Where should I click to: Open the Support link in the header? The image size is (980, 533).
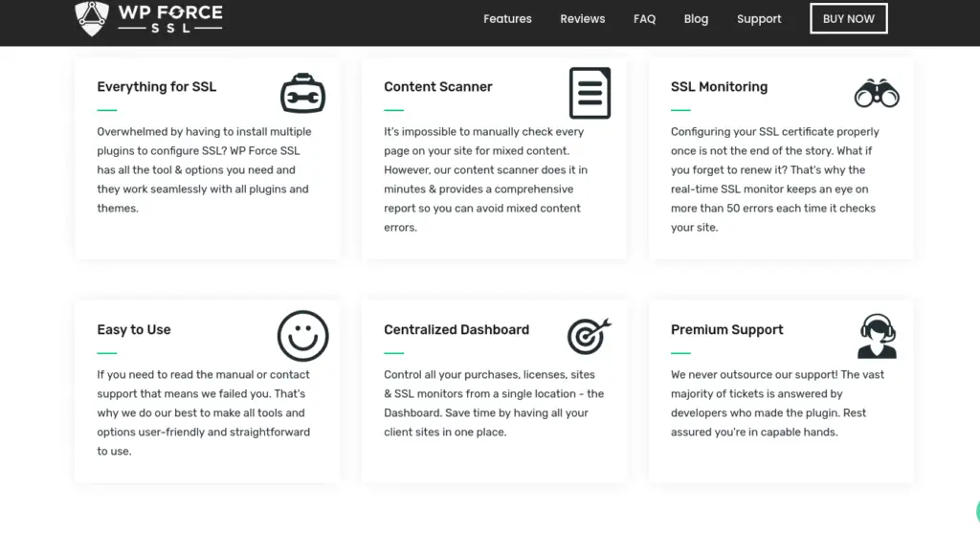click(x=759, y=19)
